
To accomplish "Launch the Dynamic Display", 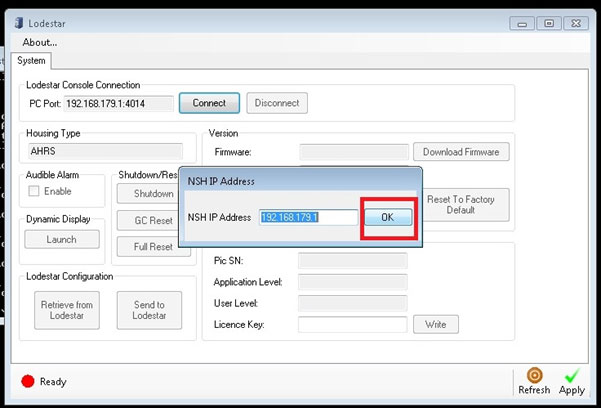I will click(x=62, y=239).
